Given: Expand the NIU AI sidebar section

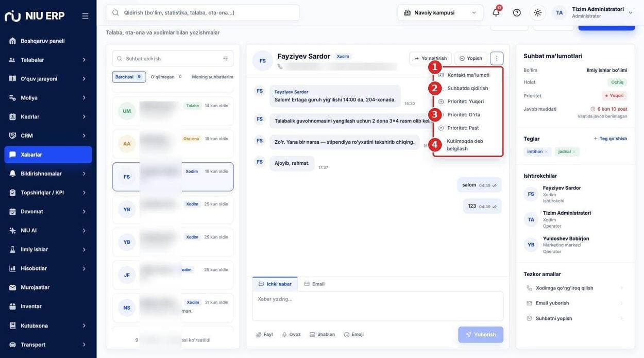Looking at the screenshot, I should coord(48,230).
